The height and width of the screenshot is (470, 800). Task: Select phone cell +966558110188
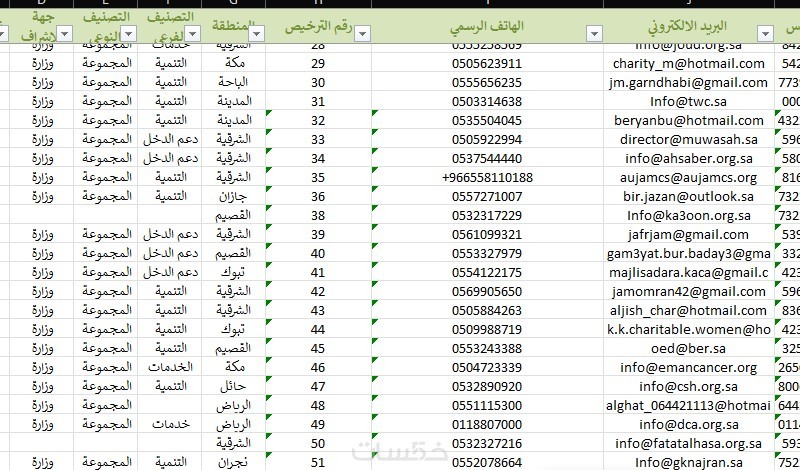[x=487, y=177]
